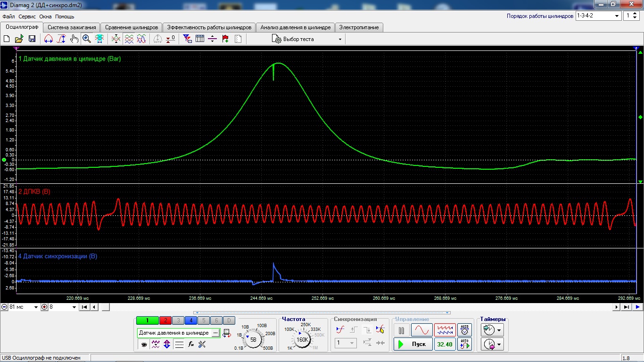Create a new file with blank page icon
This screenshot has width=644, height=362.
point(7,39)
